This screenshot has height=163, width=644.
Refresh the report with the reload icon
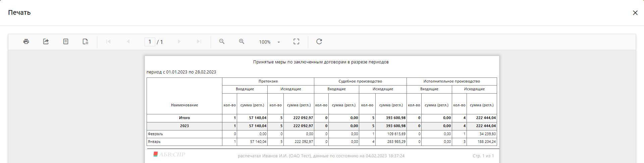[x=319, y=42]
